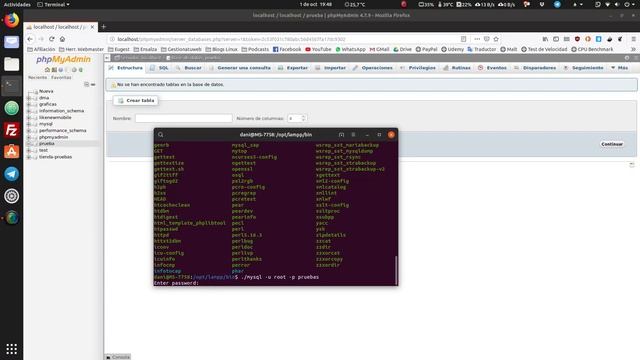Select pruebas database in sidebar
The height and width of the screenshot is (360, 640).
[47, 144]
